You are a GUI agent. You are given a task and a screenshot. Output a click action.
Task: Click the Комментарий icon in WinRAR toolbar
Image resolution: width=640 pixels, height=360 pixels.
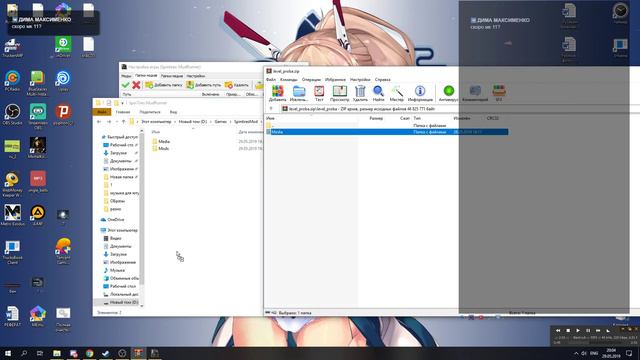[x=475, y=93]
